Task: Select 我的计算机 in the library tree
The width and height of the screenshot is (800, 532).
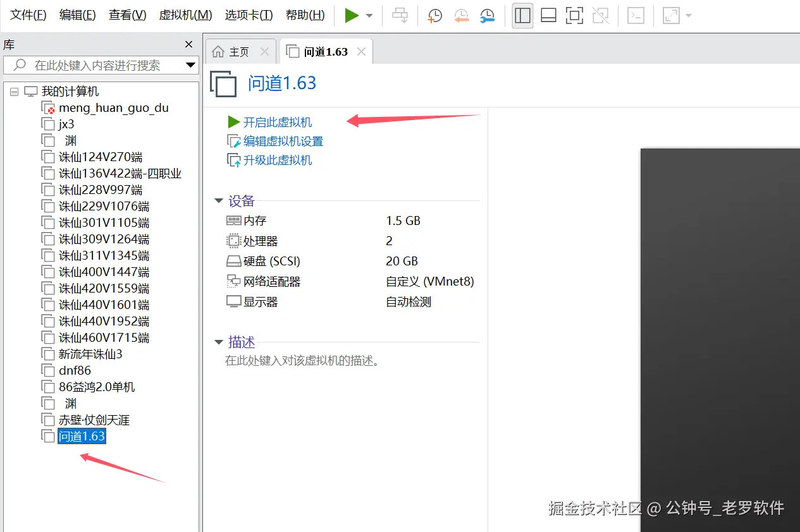Action: pos(70,92)
